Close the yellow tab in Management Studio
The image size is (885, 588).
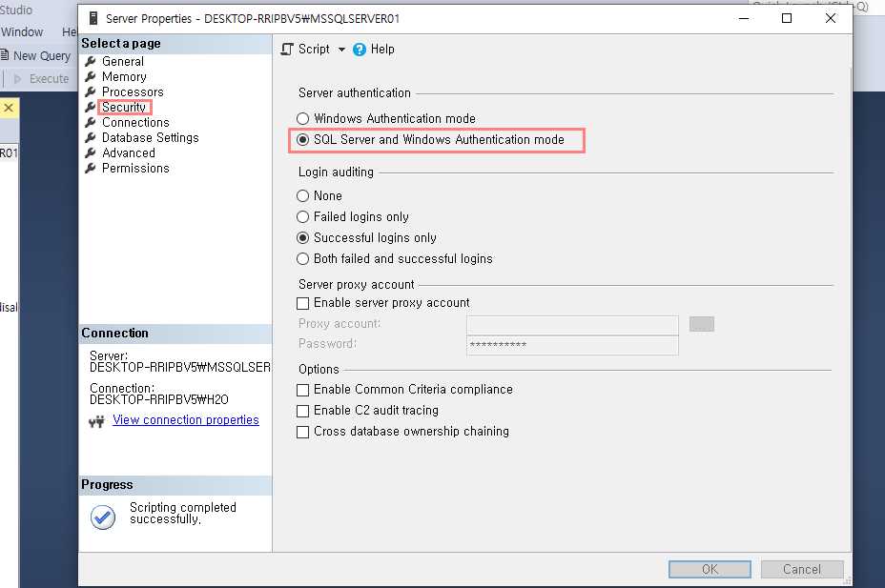[x=9, y=108]
